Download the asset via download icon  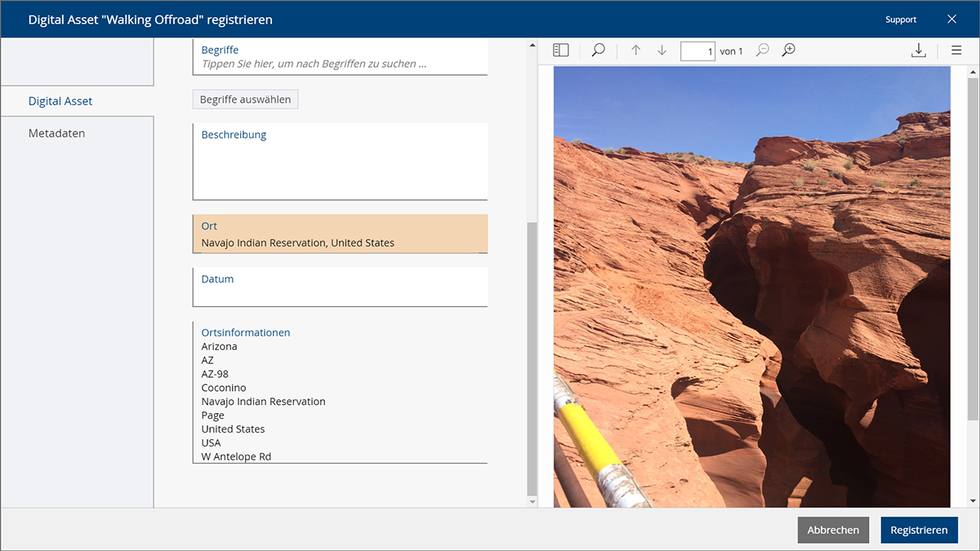[x=919, y=51]
